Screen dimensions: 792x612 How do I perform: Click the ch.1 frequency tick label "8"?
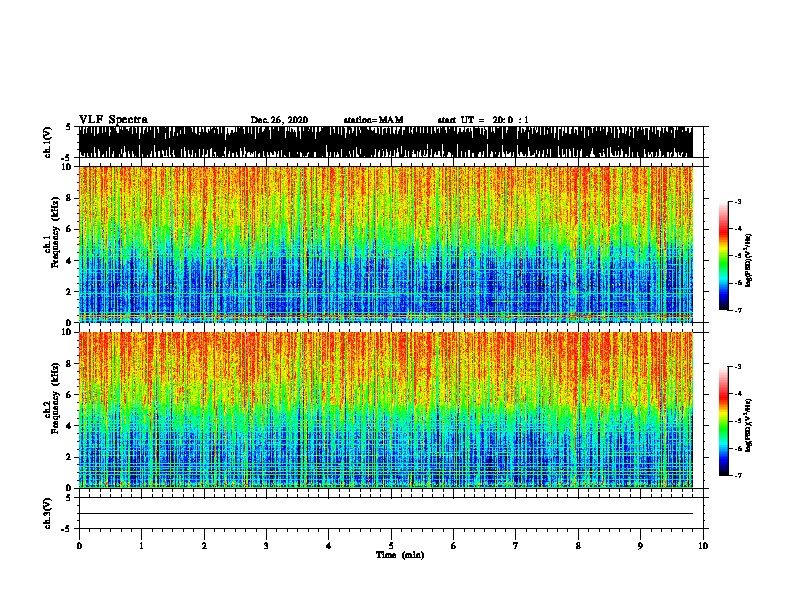click(70, 198)
